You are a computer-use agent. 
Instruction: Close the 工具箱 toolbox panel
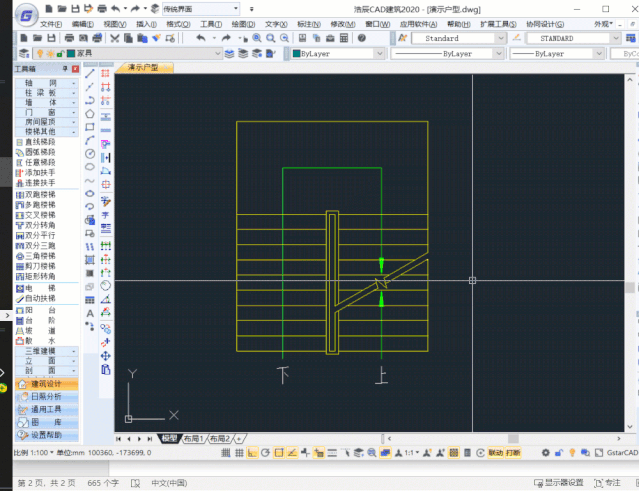(x=75, y=69)
